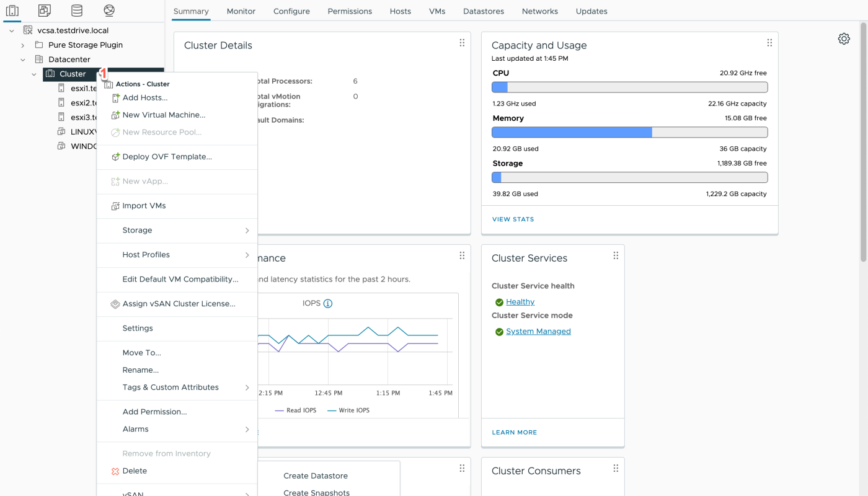Grab the Cluster Services card drag handle

click(x=616, y=255)
